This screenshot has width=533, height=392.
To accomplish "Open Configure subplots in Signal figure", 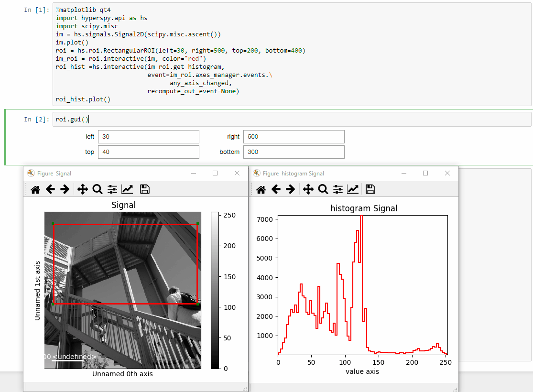I will point(112,189).
